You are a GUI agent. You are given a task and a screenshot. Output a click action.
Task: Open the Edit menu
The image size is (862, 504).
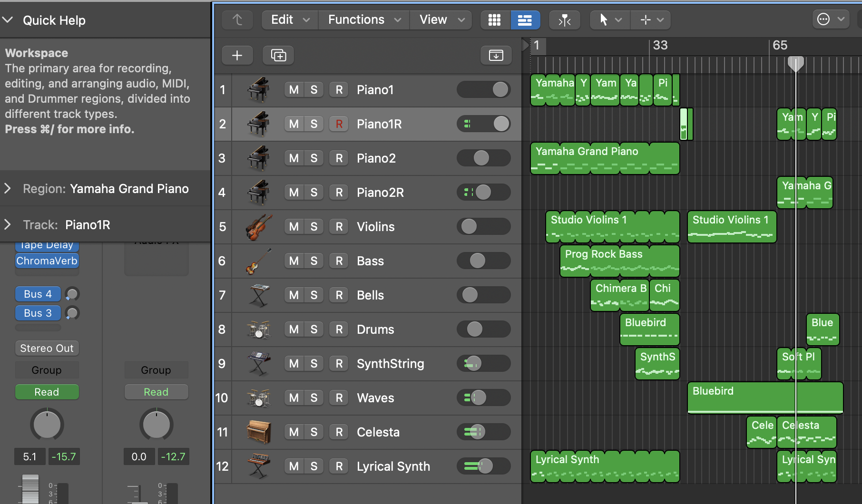[289, 19]
